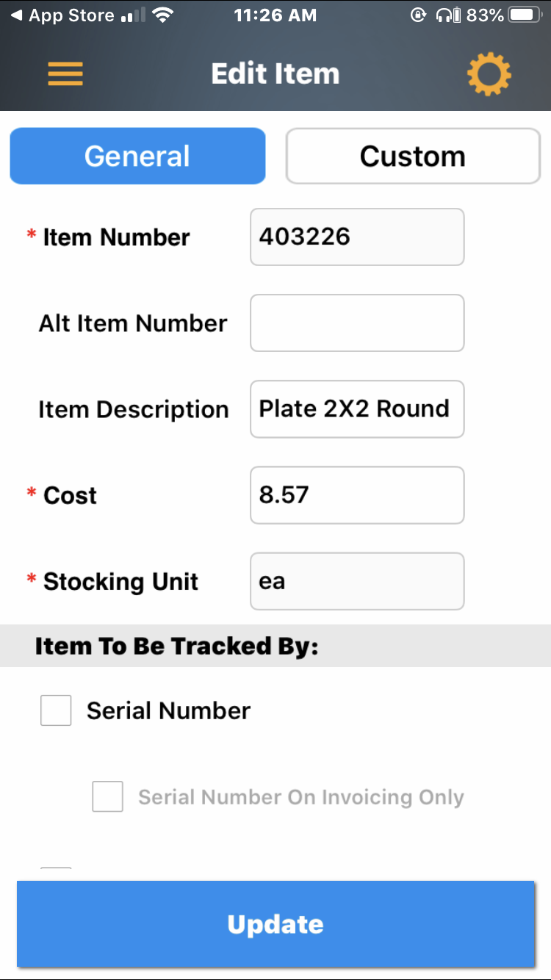Image resolution: width=551 pixels, height=980 pixels.
Task: Tap the Alt Item Number field
Action: [357, 323]
